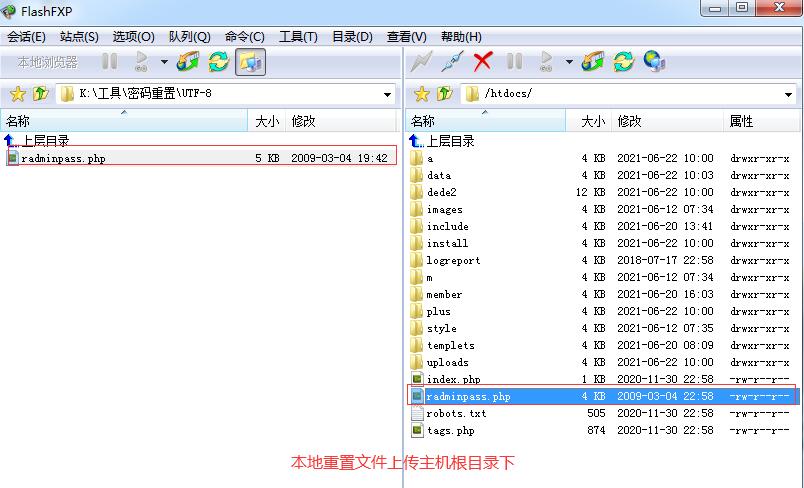Click the remote pane Refresh icon
The image size is (804, 488).
[624, 62]
